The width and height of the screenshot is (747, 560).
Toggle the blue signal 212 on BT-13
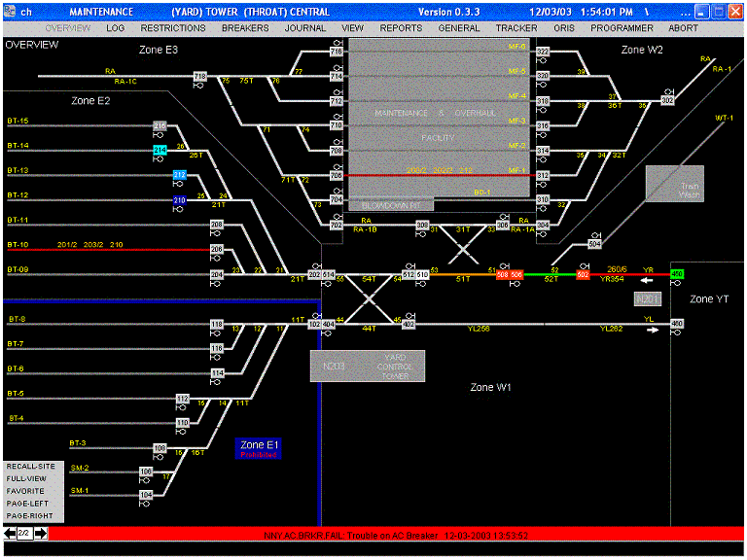179,175
